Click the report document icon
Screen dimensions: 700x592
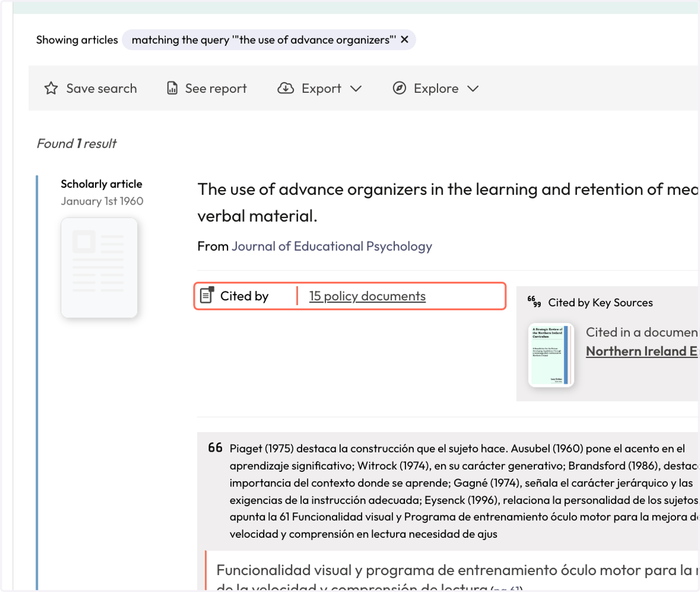pyautogui.click(x=172, y=88)
